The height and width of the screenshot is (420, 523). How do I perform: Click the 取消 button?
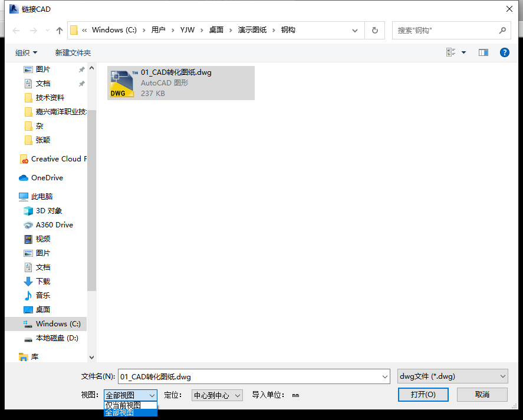pos(482,395)
